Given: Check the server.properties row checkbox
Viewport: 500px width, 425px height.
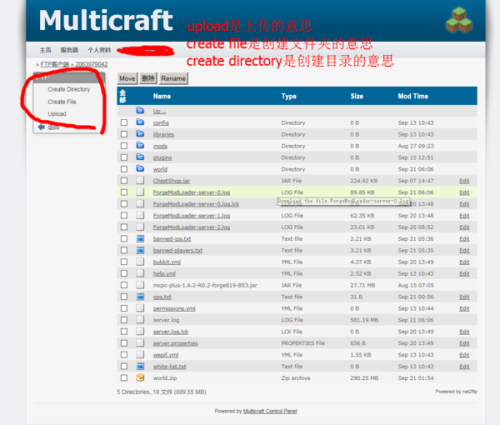Looking at the screenshot, I should point(124,343).
